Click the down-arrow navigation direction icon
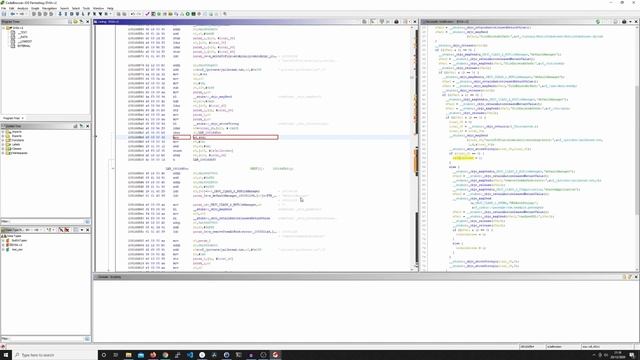The image size is (640, 360). [60, 14]
